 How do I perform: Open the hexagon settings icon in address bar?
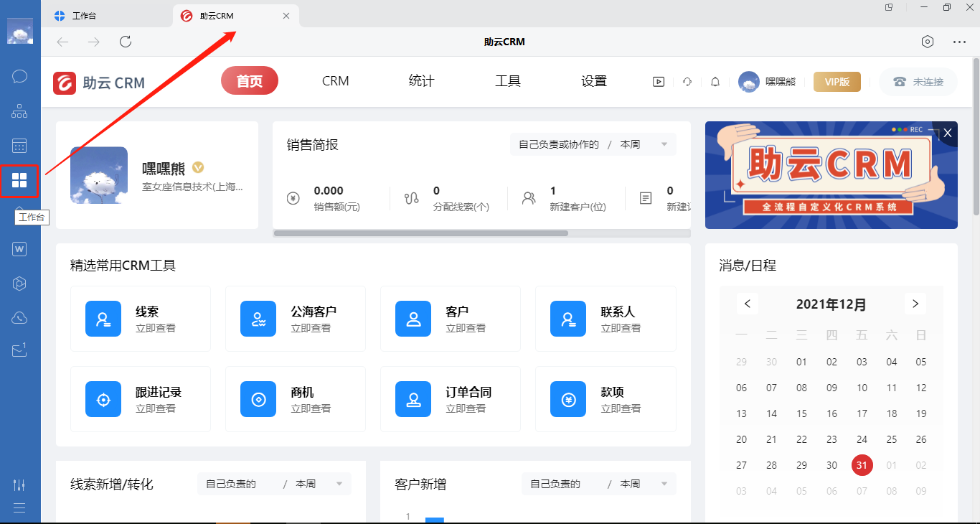[928, 42]
